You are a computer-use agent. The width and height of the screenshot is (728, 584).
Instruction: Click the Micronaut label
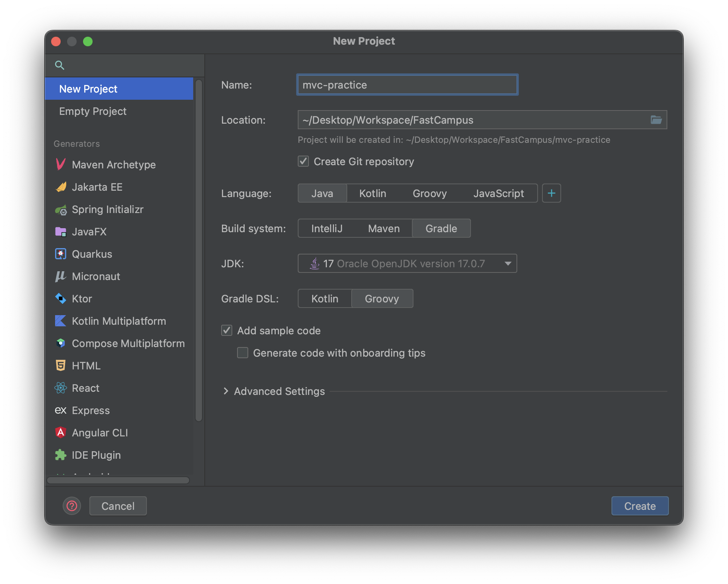(x=96, y=276)
